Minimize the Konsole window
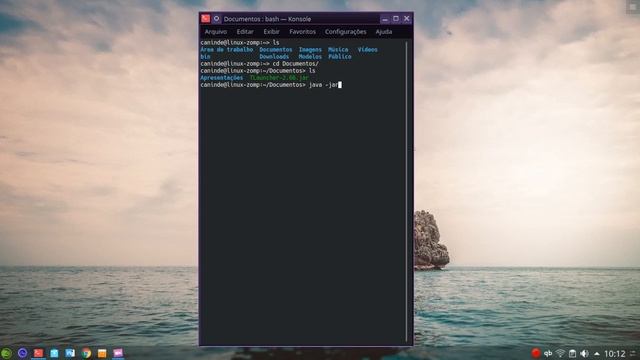The width and height of the screenshot is (640, 360). [x=385, y=19]
